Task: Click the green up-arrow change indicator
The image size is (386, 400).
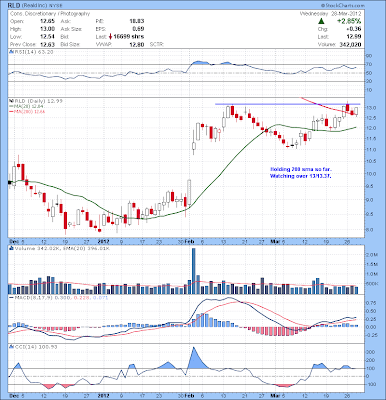Action: point(321,21)
